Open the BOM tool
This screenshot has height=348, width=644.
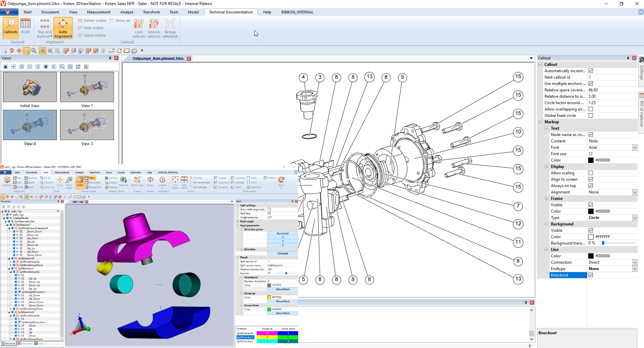point(26,27)
